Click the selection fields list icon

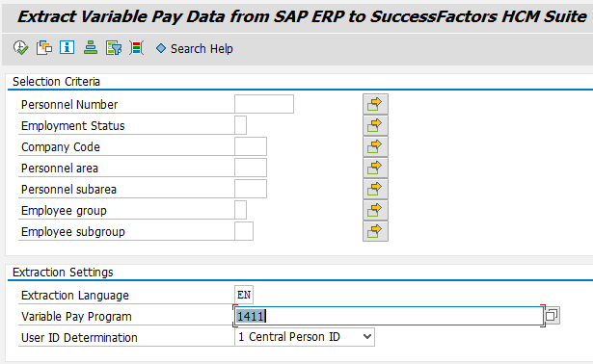(137, 48)
